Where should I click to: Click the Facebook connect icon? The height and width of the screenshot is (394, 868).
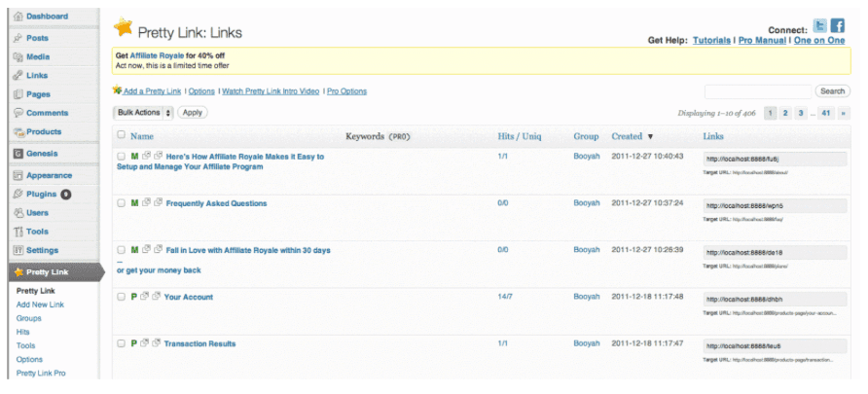838,26
